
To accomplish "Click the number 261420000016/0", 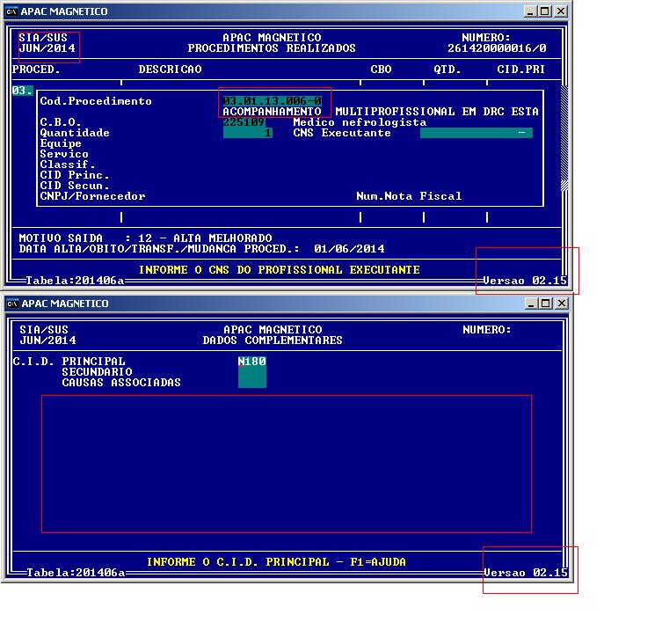I will tap(497, 48).
